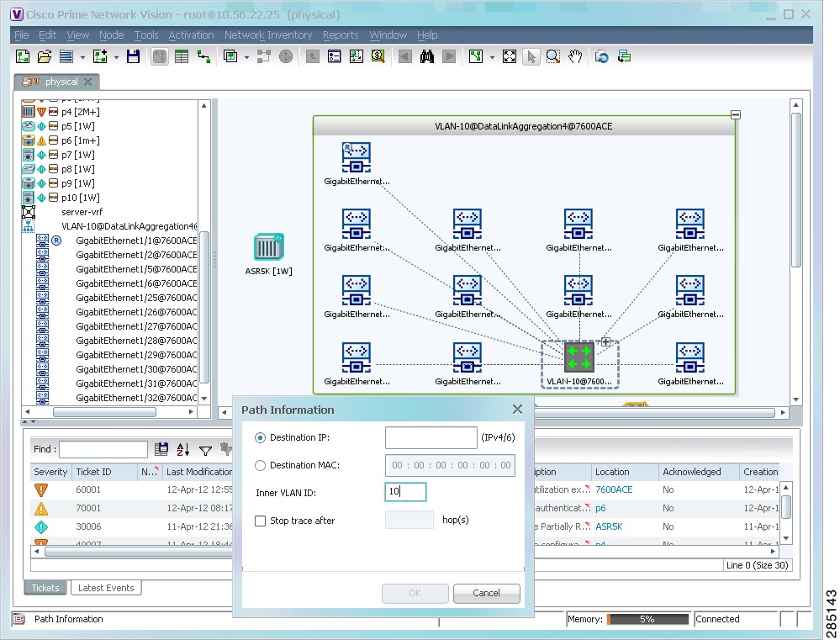Click the OK button in Path Information
The height and width of the screenshot is (640, 840).
click(415, 594)
